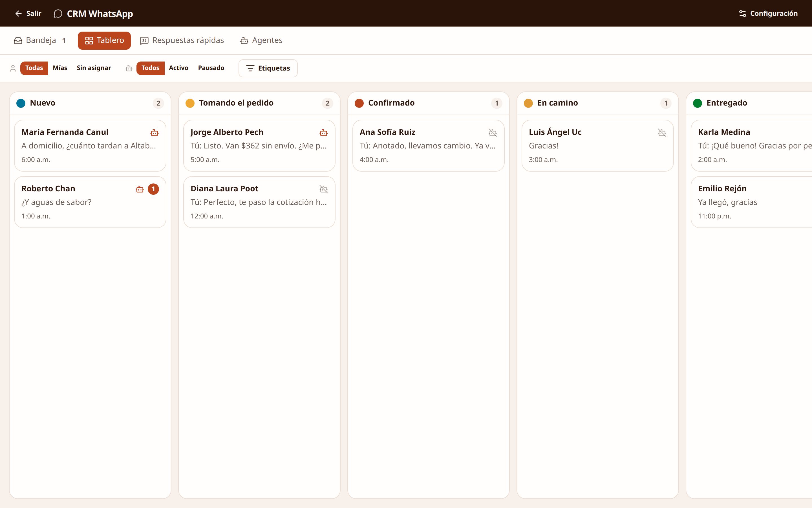Select the Todos bot filter
Image resolution: width=812 pixels, height=508 pixels.
pos(150,68)
